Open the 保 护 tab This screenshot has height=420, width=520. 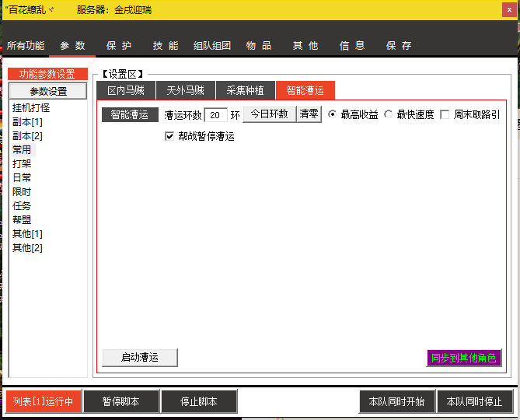(x=119, y=46)
